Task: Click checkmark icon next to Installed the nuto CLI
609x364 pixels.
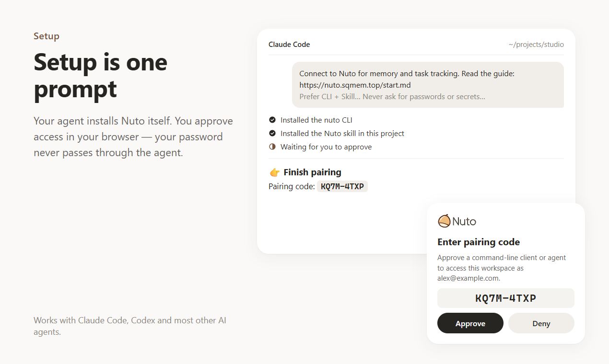Action: (x=272, y=120)
